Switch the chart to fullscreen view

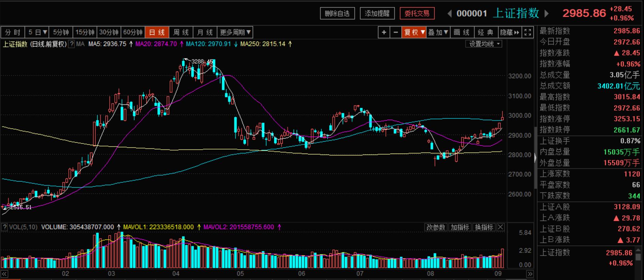pos(528,32)
